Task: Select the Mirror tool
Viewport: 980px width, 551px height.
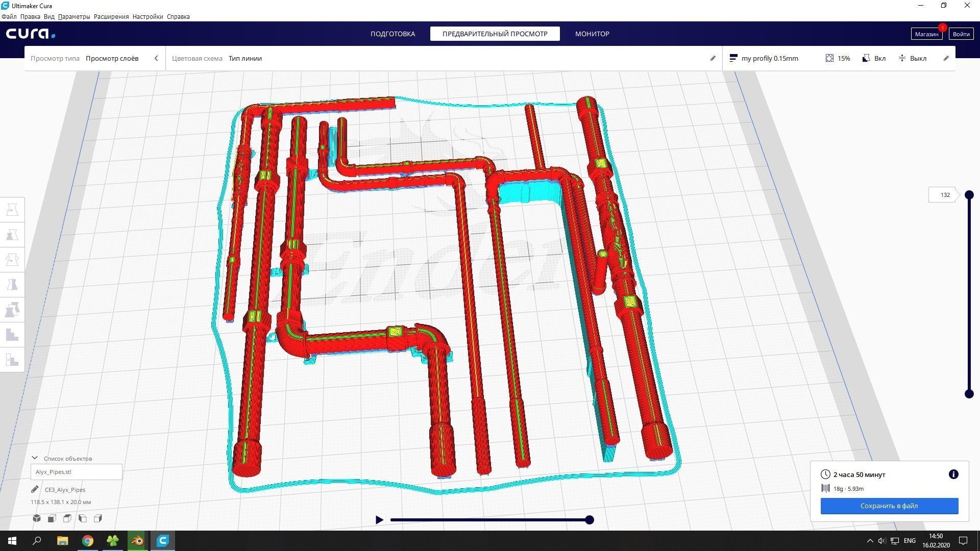Action: coord(12,285)
